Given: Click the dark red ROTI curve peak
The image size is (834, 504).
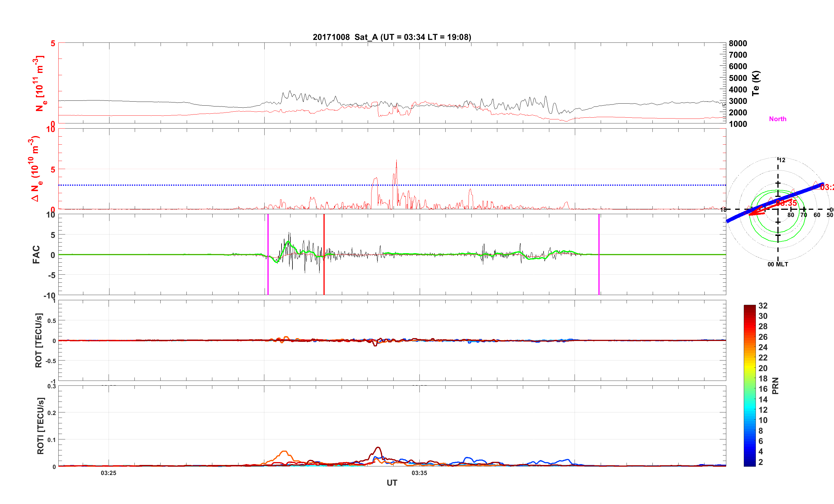Looking at the screenshot, I should point(378,447).
